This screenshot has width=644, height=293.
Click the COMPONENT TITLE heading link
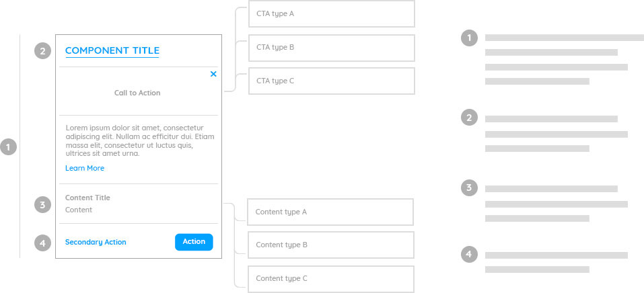point(112,51)
